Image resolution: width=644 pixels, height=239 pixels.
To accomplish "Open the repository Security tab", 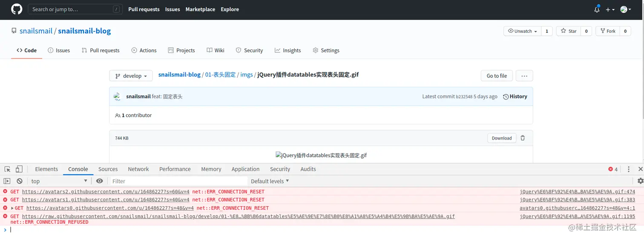I will pos(249,50).
